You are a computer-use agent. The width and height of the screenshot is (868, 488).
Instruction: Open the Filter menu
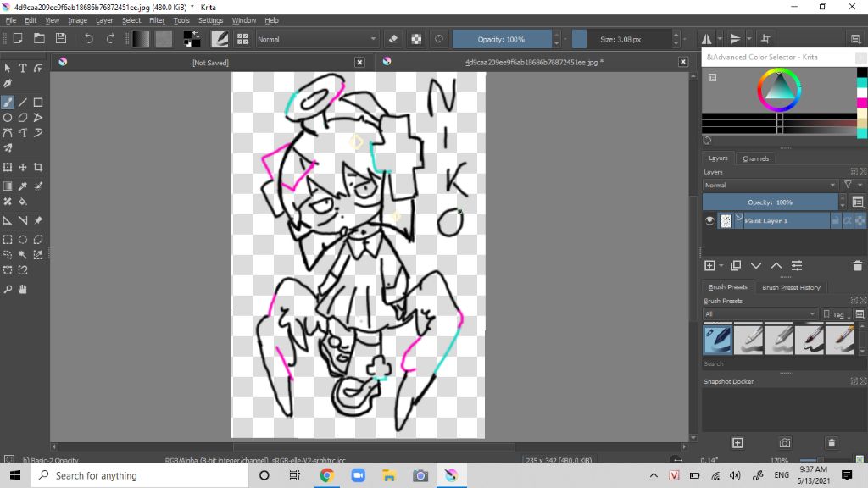tap(157, 20)
